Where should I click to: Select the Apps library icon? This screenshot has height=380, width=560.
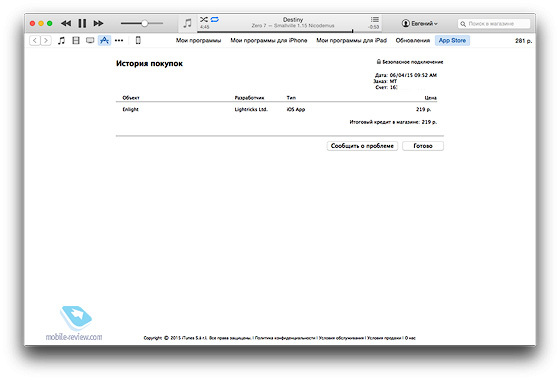(104, 40)
